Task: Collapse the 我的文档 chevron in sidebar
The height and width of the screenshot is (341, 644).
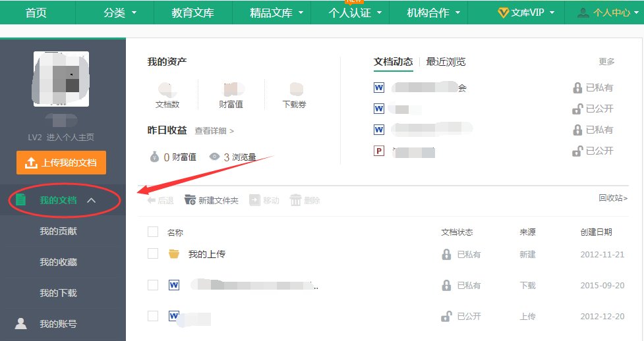Action: 92,200
